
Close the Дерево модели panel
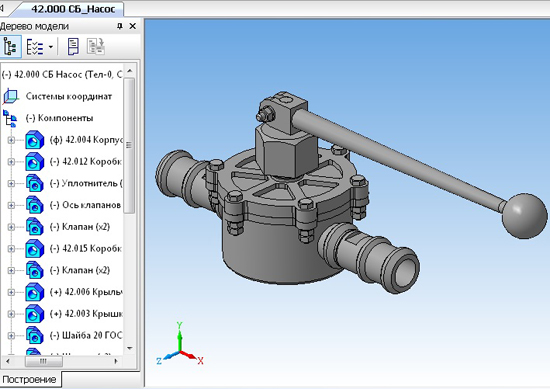pyautogui.click(x=133, y=26)
